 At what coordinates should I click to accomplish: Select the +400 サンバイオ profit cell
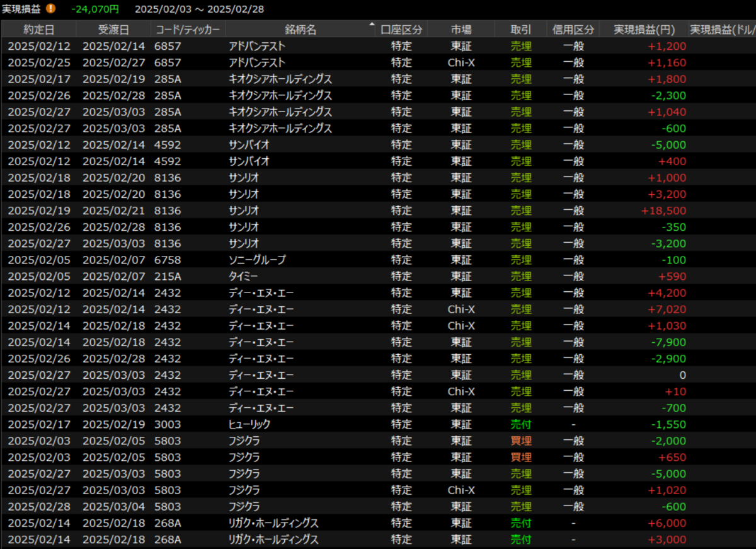coord(672,161)
